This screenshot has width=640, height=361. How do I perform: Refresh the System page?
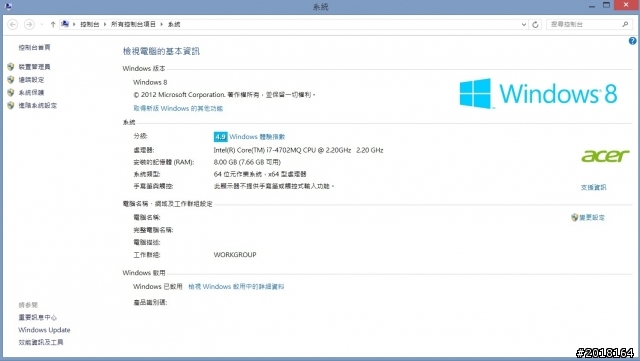[536, 25]
